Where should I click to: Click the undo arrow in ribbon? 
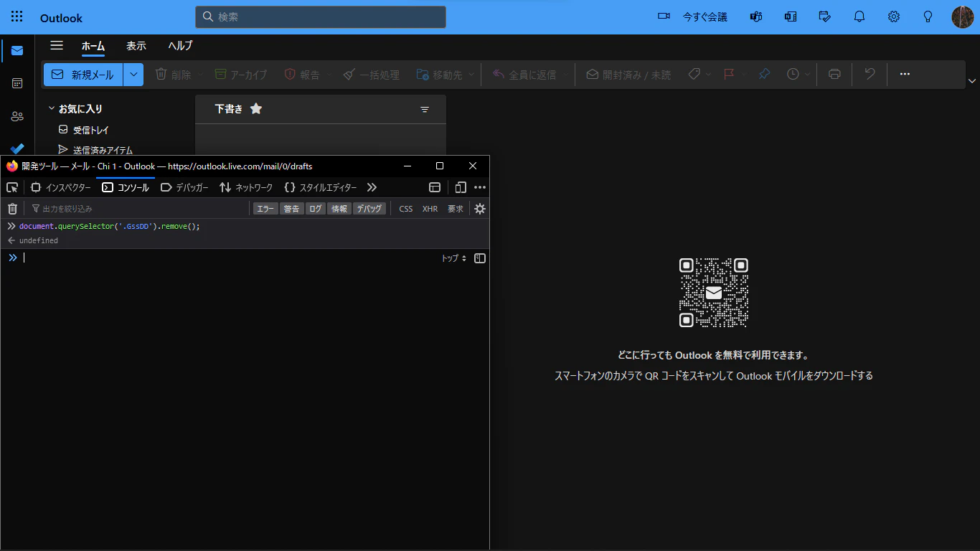pos(870,74)
